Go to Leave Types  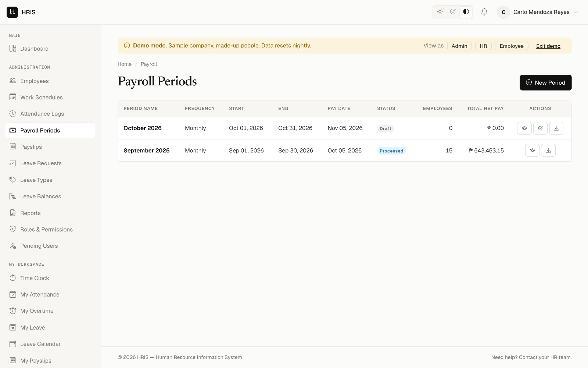(x=50, y=180)
